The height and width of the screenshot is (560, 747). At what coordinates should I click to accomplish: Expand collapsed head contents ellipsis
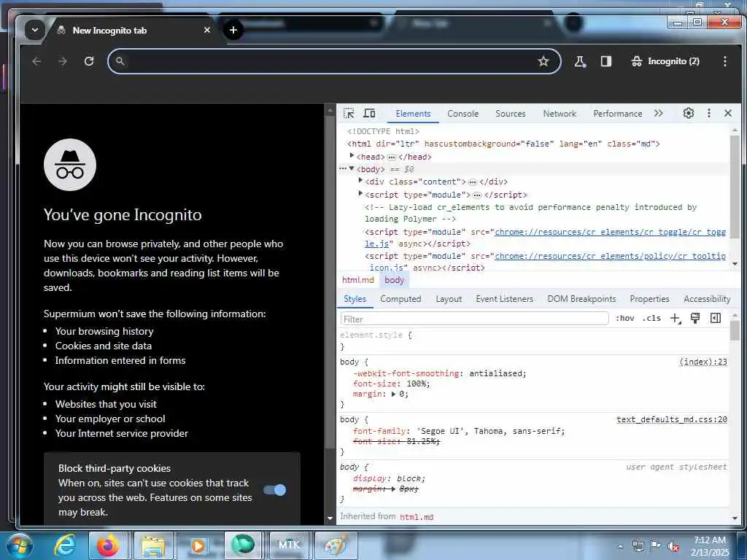tap(392, 157)
